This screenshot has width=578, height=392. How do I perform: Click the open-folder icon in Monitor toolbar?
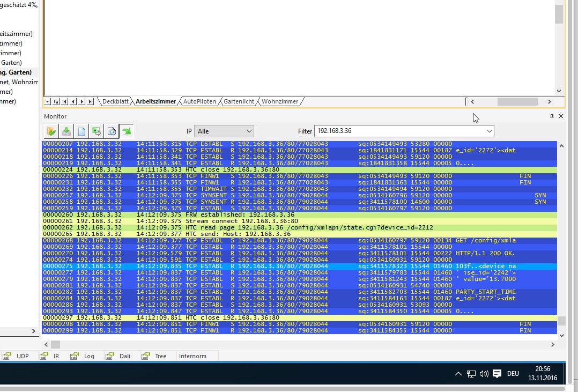pos(51,131)
